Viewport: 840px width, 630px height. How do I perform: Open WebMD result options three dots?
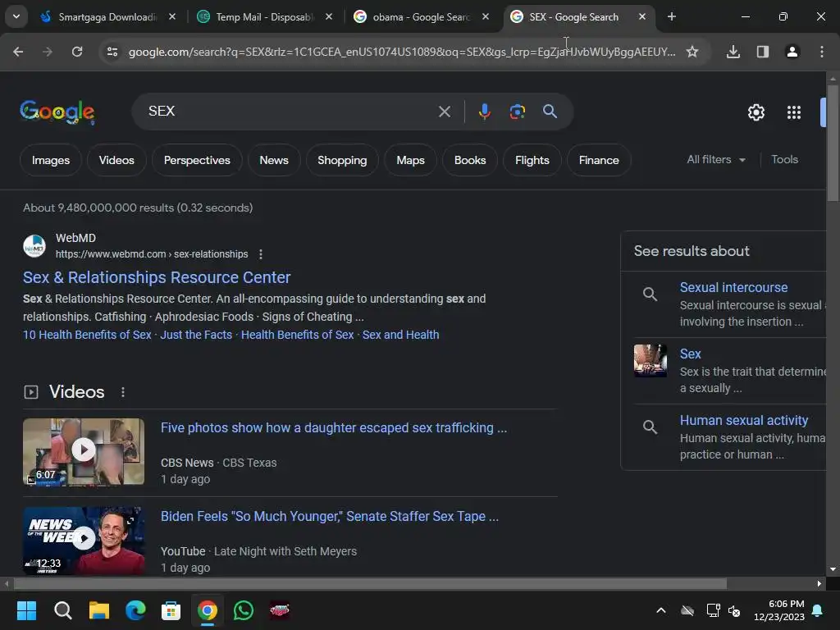261,254
